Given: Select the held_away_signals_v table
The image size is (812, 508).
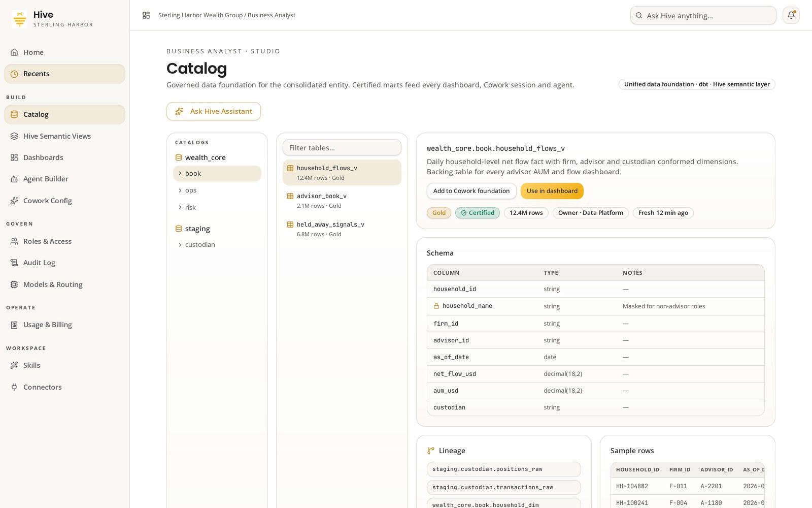Looking at the screenshot, I should pos(342,229).
